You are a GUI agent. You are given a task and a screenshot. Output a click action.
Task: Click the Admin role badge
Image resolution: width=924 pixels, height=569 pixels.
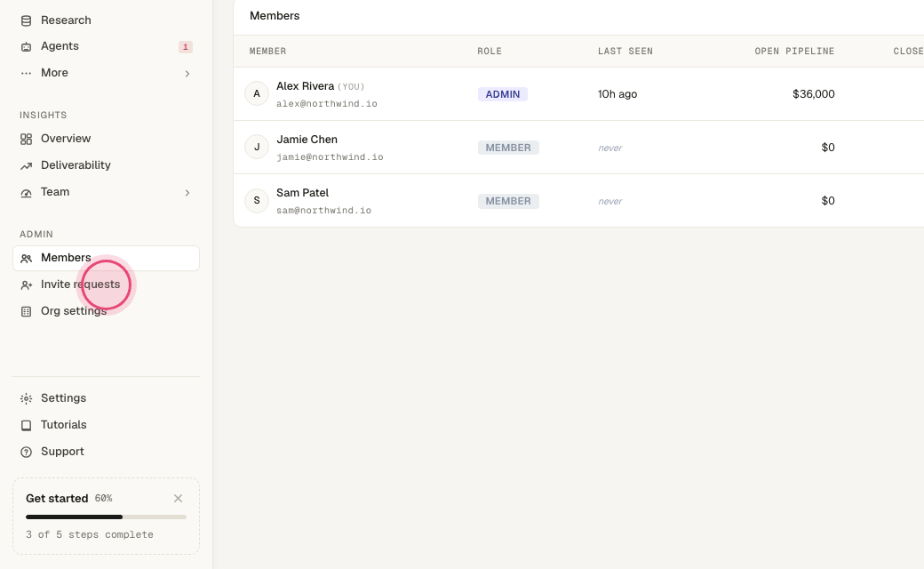[x=503, y=94]
